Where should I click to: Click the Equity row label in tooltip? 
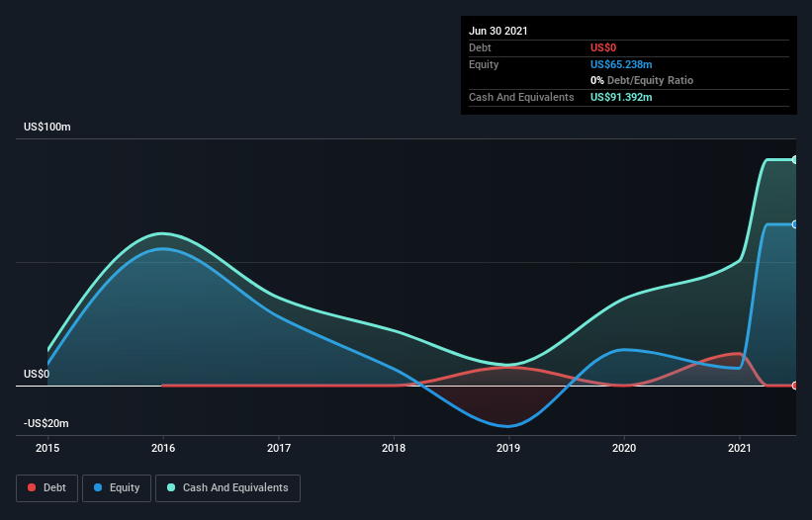point(484,64)
